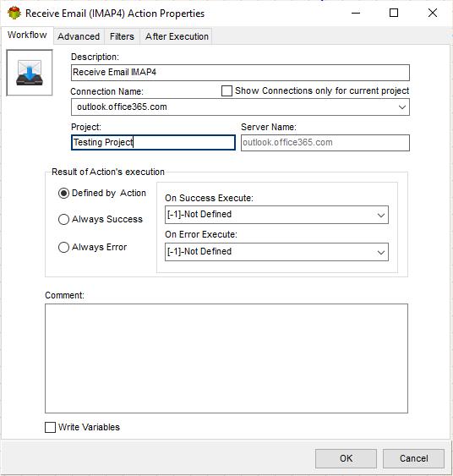Click the Receive Email inbox action icon
453x476 pixels.
[30, 73]
